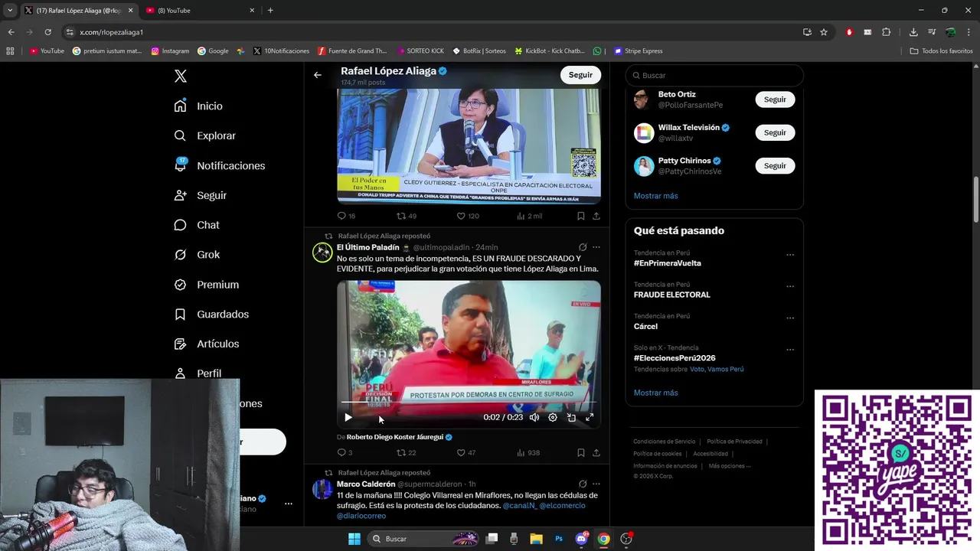Open Photoshop from taskbar
The image size is (980, 551).
pyautogui.click(x=559, y=539)
